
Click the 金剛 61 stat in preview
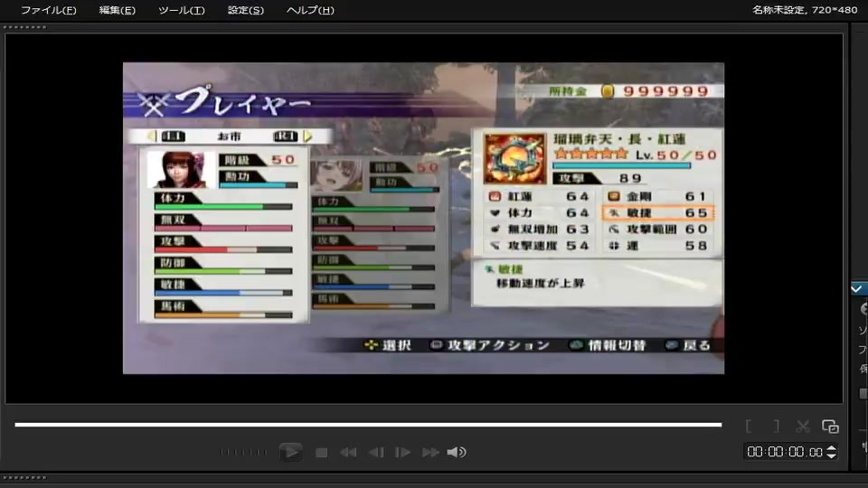(x=657, y=196)
